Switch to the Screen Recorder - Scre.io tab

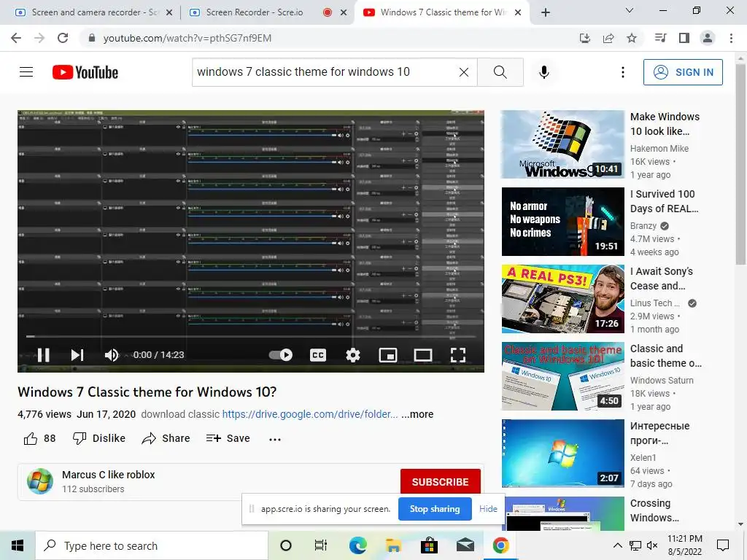click(x=255, y=12)
